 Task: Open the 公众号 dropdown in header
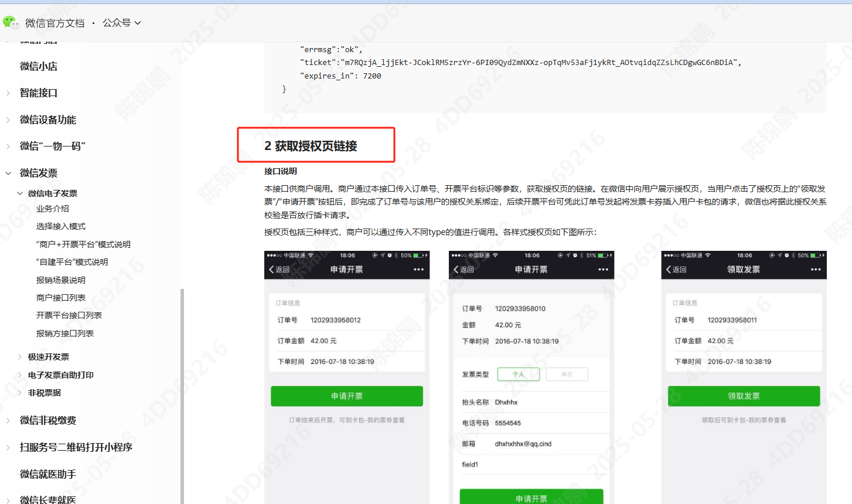122,23
